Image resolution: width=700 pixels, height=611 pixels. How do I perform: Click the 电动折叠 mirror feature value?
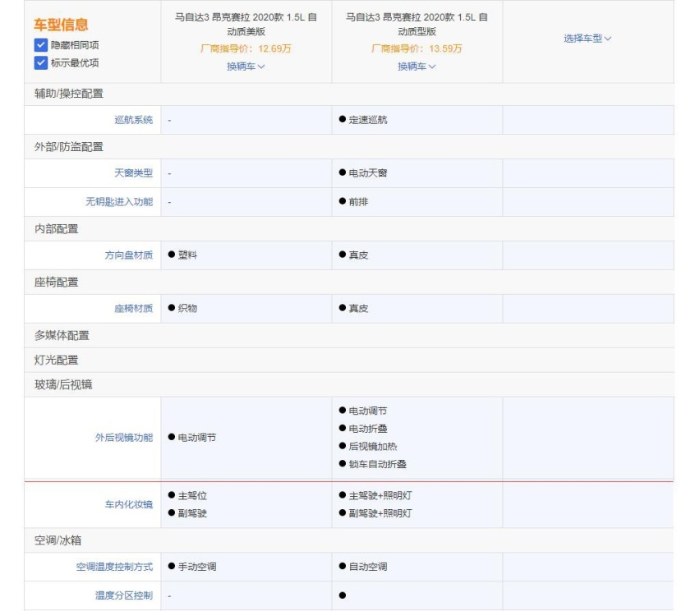(368, 429)
